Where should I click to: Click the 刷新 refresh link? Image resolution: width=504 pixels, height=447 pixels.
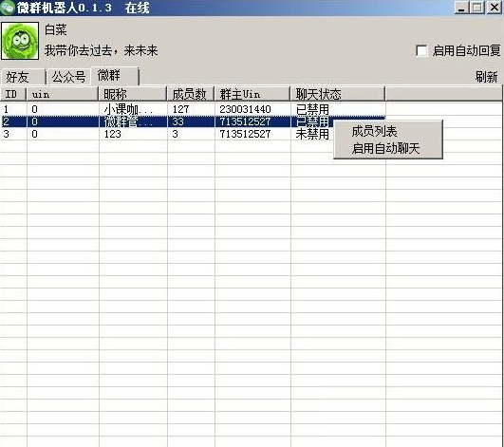486,77
